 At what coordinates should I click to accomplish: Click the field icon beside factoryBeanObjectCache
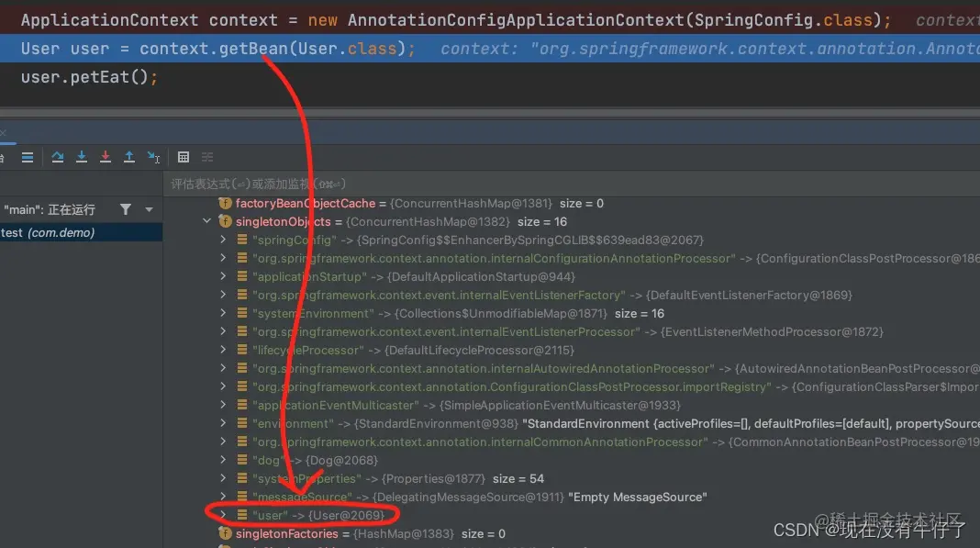point(225,203)
